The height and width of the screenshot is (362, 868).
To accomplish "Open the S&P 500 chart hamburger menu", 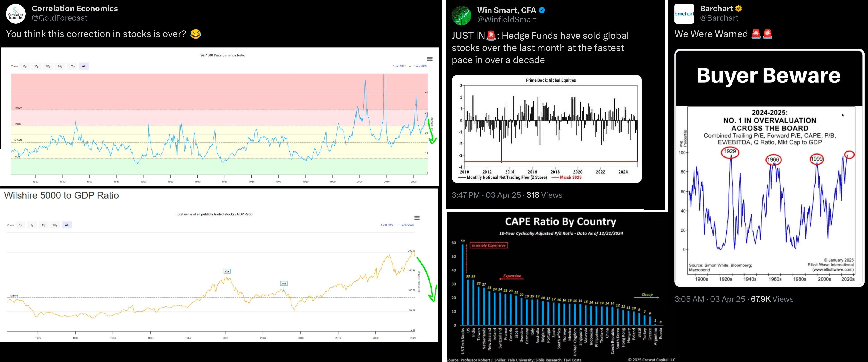I will (430, 59).
